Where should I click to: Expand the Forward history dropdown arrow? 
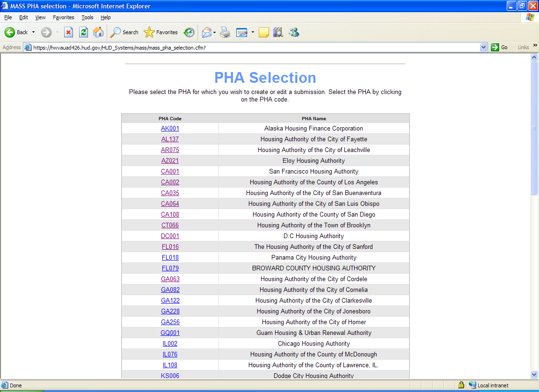[x=57, y=32]
